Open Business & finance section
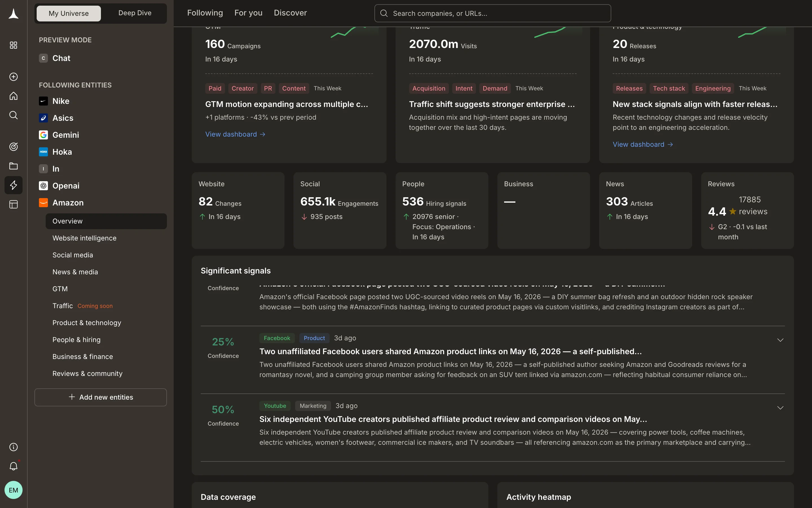The width and height of the screenshot is (812, 508). (106, 356)
